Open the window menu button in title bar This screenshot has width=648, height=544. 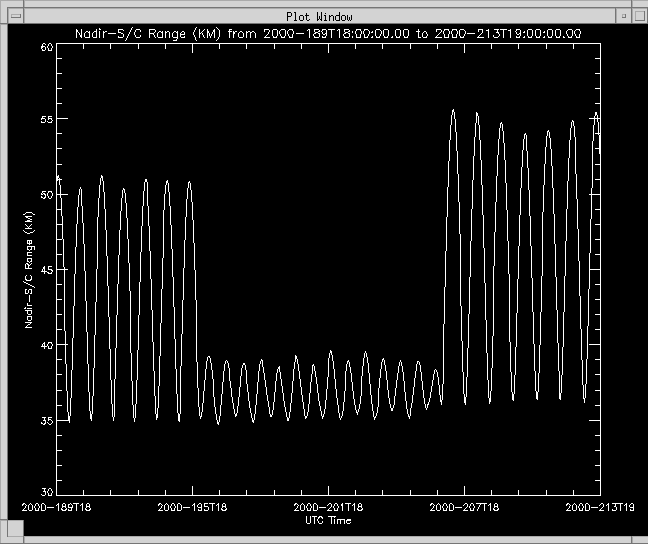coord(14,16)
